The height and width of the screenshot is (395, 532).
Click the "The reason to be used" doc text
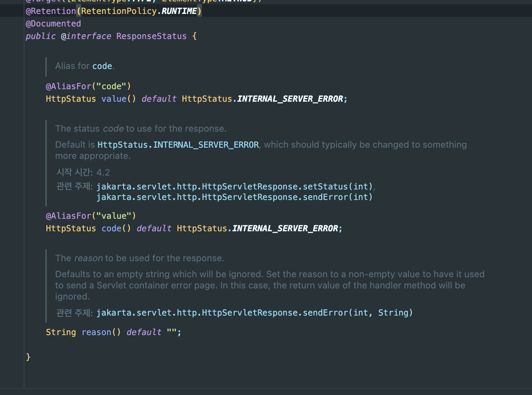(x=139, y=258)
